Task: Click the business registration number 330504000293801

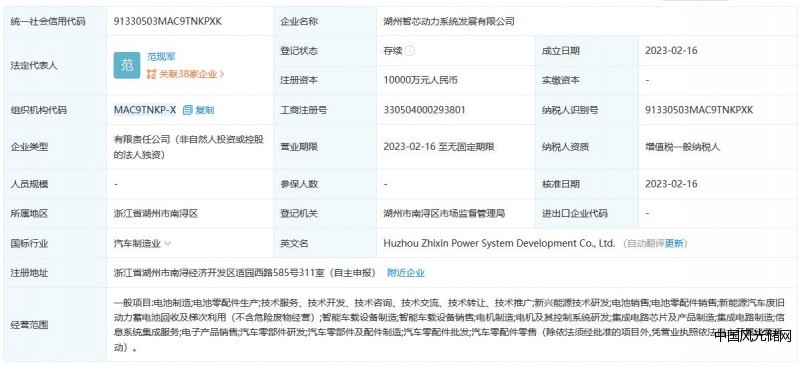Action: coord(424,110)
